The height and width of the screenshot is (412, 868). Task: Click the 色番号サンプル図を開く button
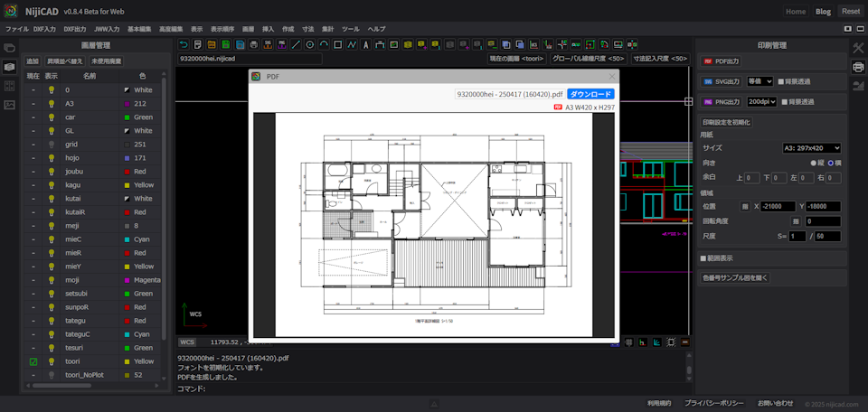tap(735, 277)
